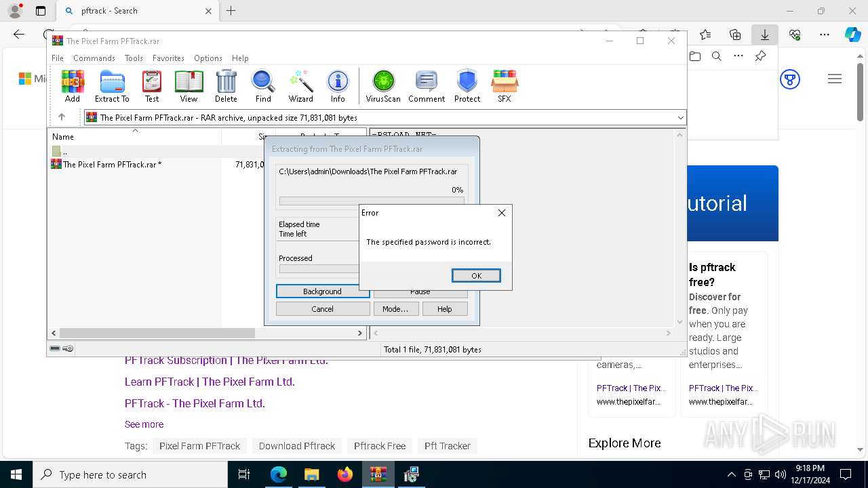
Task: Click the Help button in extraction dialog
Action: coord(445,309)
